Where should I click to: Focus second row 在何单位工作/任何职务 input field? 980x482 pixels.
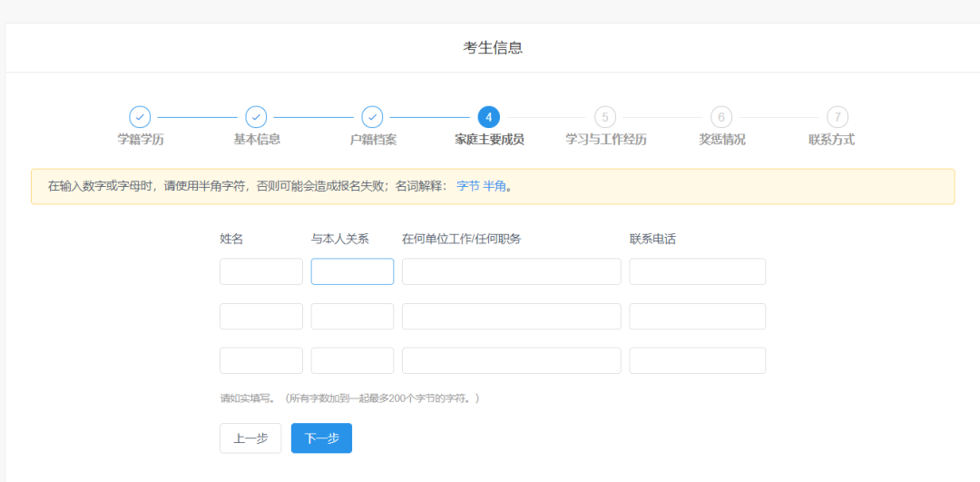coord(511,316)
